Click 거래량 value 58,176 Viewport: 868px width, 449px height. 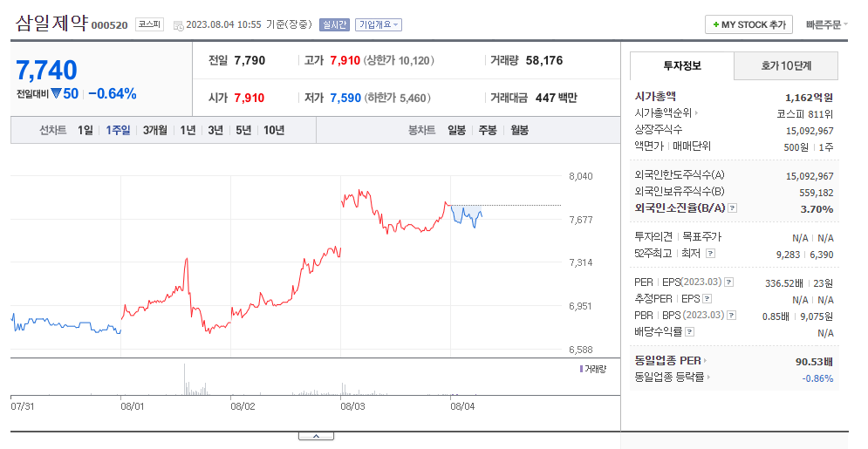544,60
